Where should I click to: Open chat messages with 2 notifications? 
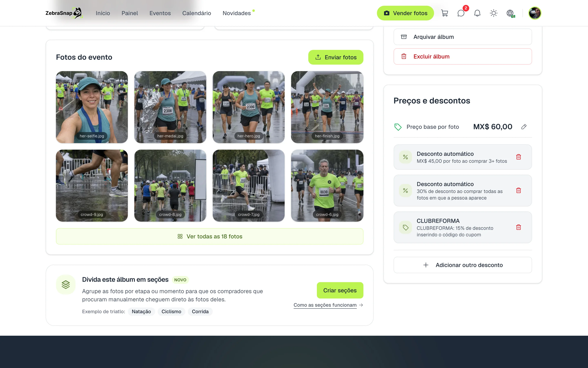(x=461, y=13)
